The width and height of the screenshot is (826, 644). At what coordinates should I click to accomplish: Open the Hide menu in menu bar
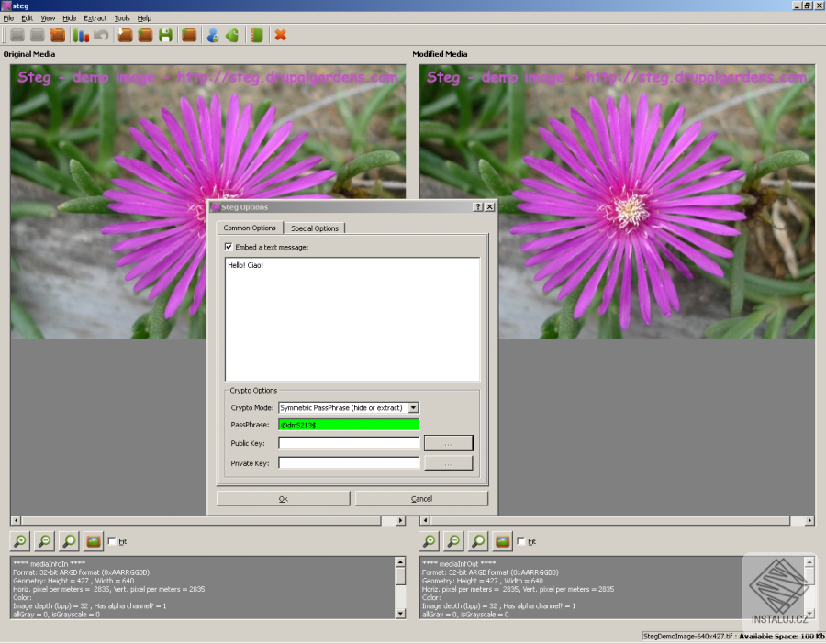[70, 17]
